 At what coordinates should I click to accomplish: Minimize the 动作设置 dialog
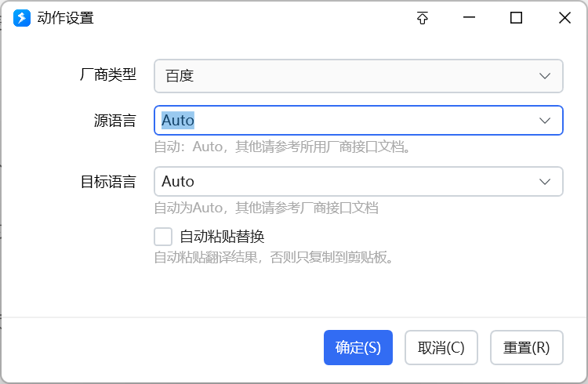[x=470, y=18]
